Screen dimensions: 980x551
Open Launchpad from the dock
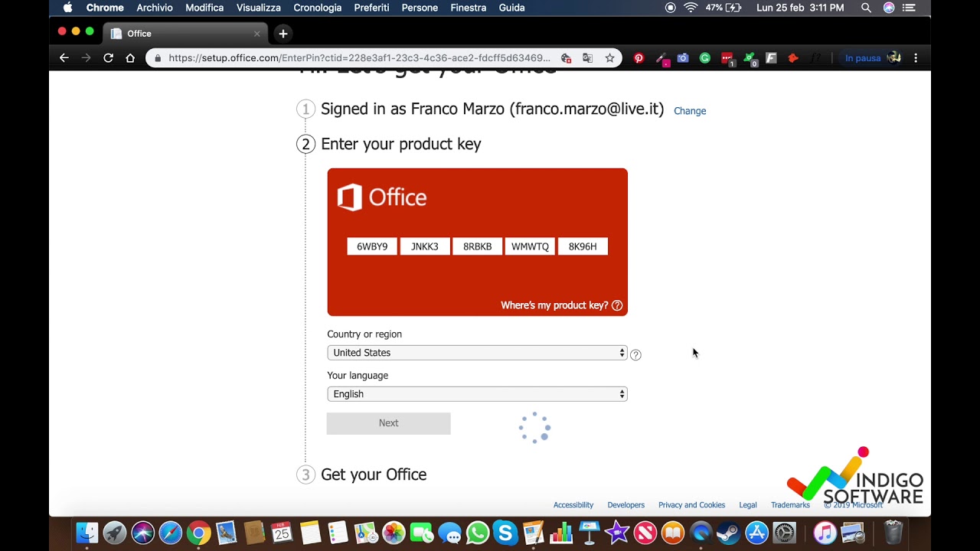(115, 533)
